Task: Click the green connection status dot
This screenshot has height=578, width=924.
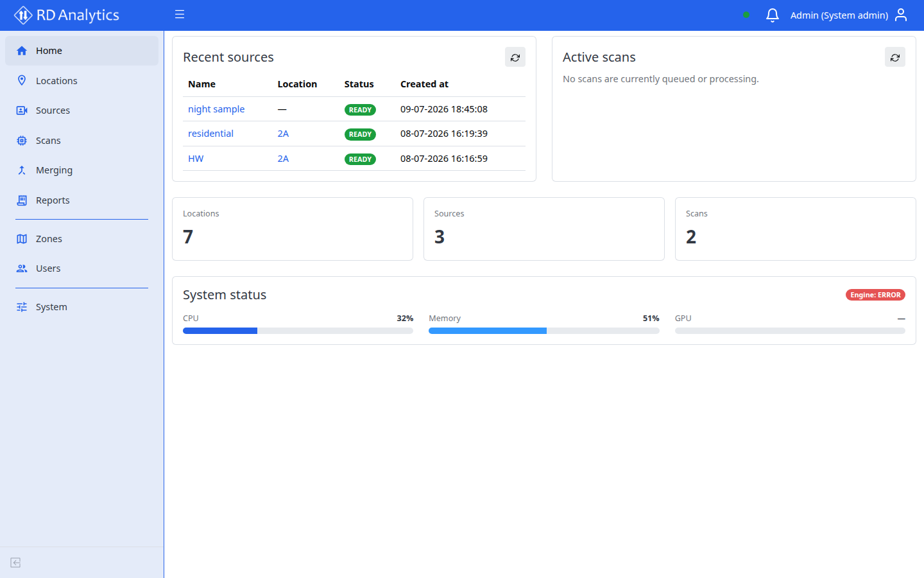Action: 746,15
